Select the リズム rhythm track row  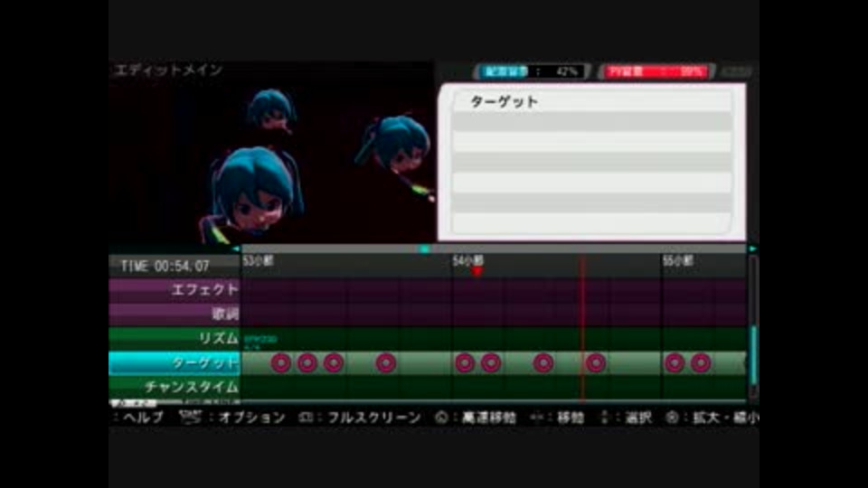pos(428,338)
